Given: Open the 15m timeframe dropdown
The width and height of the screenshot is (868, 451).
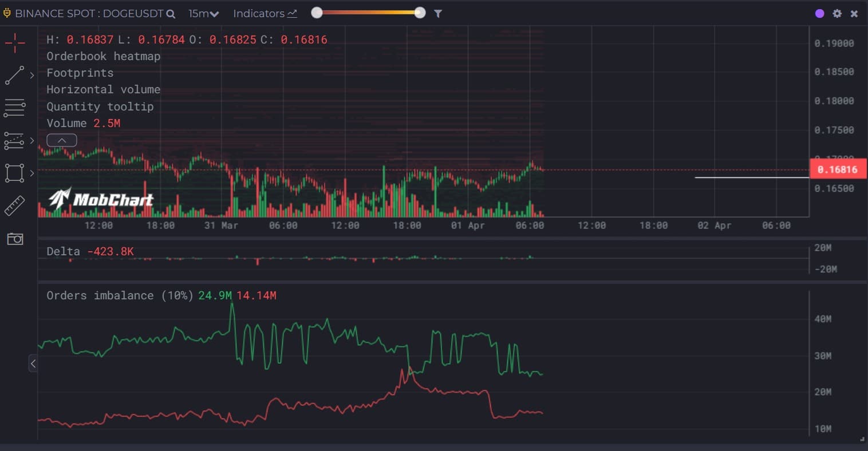Looking at the screenshot, I should (203, 13).
